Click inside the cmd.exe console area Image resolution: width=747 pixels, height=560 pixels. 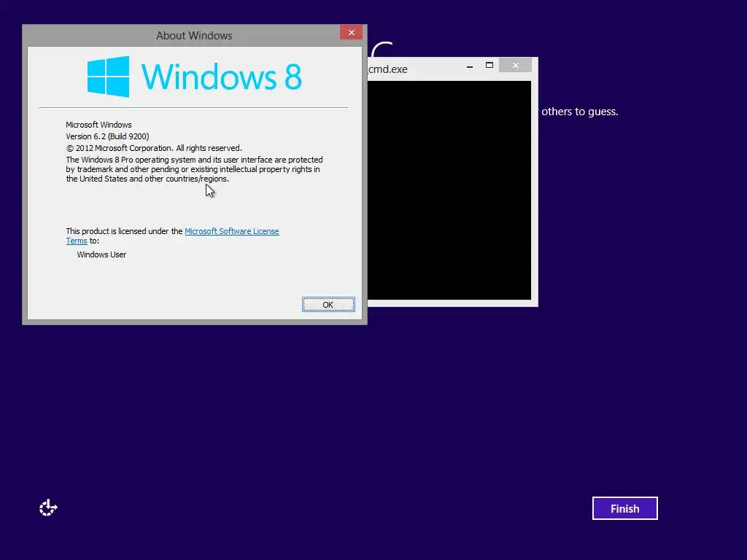(x=449, y=190)
